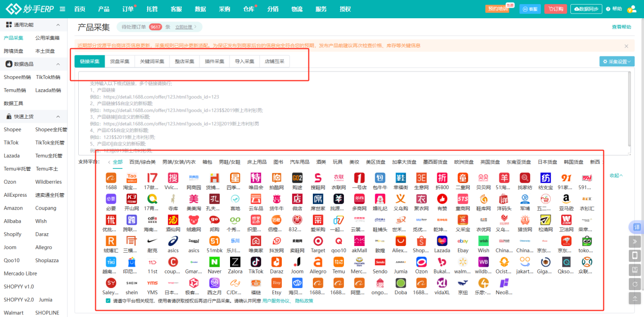Screen dimensions: 644x317
Task: Click the eBay platform icon
Action: (462, 241)
